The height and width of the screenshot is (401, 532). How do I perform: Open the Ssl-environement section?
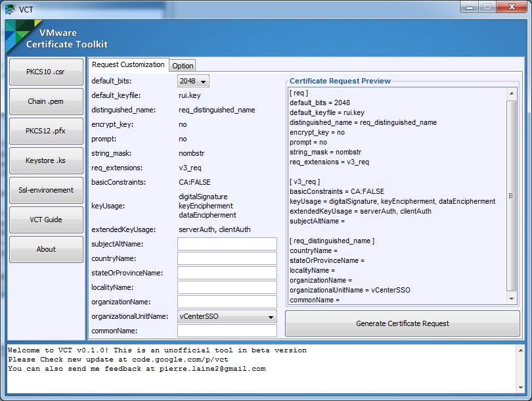click(x=46, y=190)
